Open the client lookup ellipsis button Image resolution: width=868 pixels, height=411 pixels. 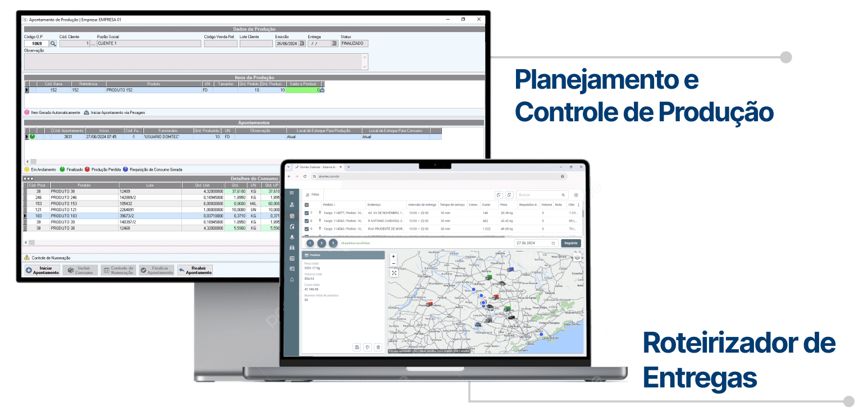point(93,43)
